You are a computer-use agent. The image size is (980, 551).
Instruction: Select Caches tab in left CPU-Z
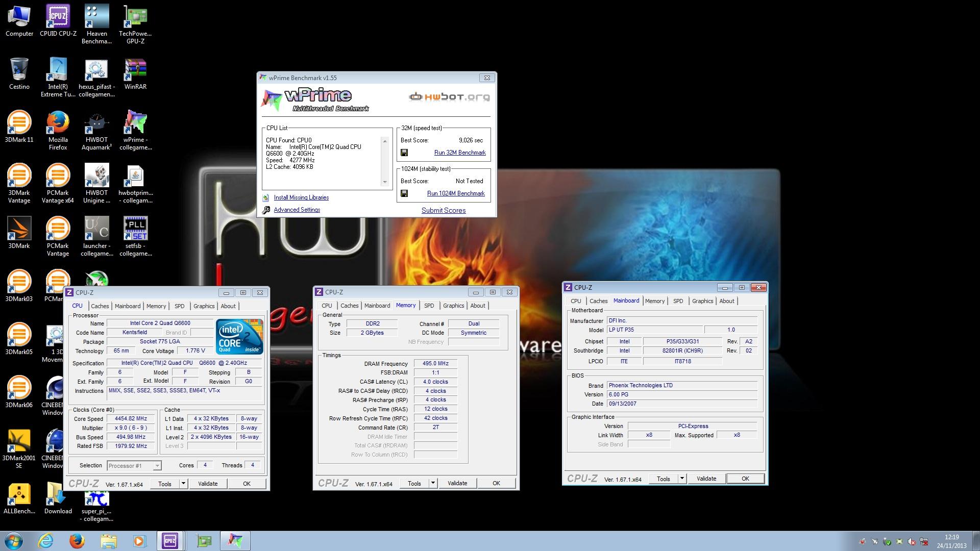(x=100, y=306)
